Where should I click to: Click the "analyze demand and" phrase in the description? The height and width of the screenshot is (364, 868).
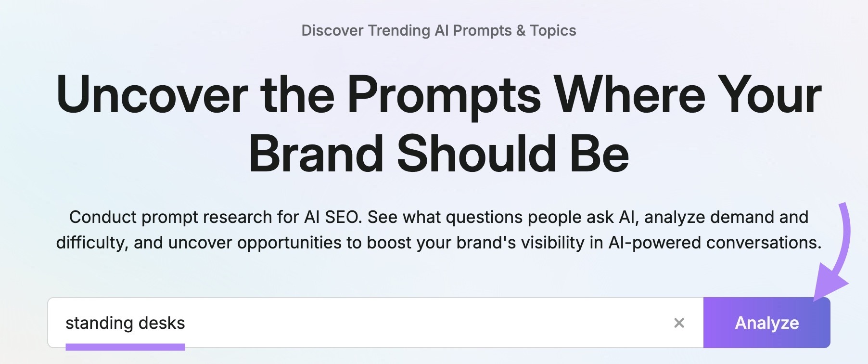pyautogui.click(x=726, y=217)
